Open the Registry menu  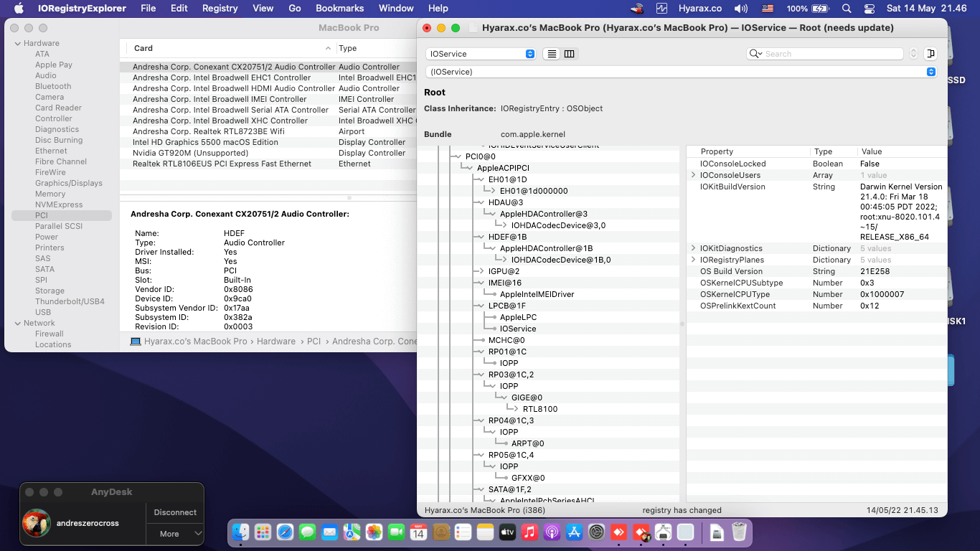pos(220,9)
